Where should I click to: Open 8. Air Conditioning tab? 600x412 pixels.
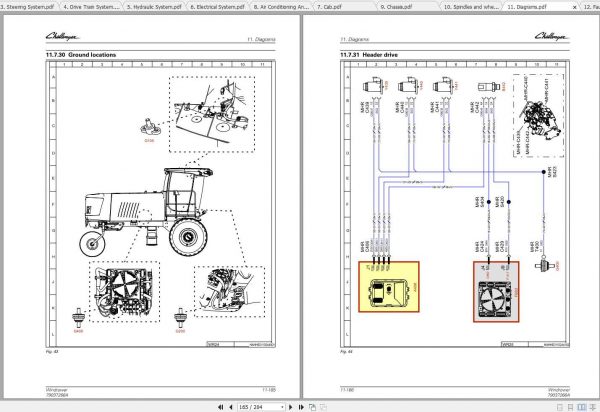coord(281,7)
